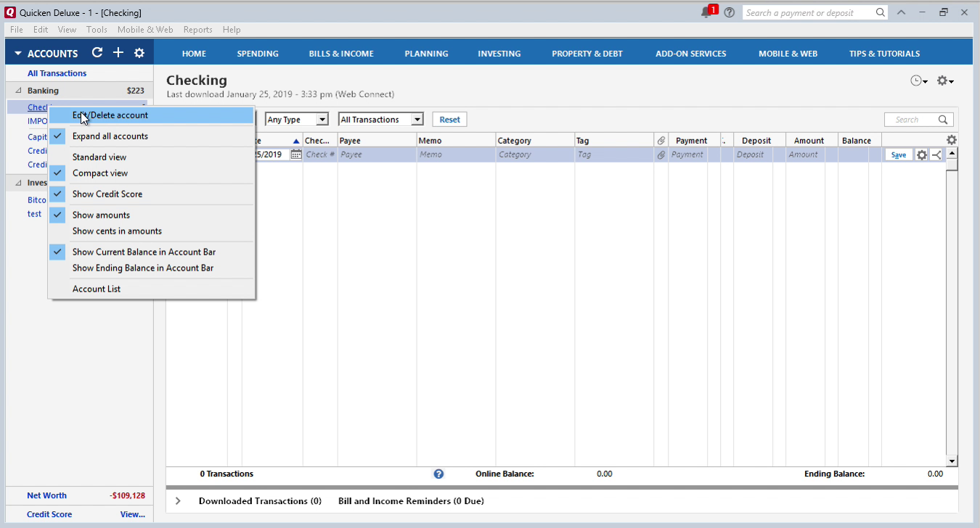Click the attachment column header paperclip
The image size is (980, 528).
click(x=661, y=141)
